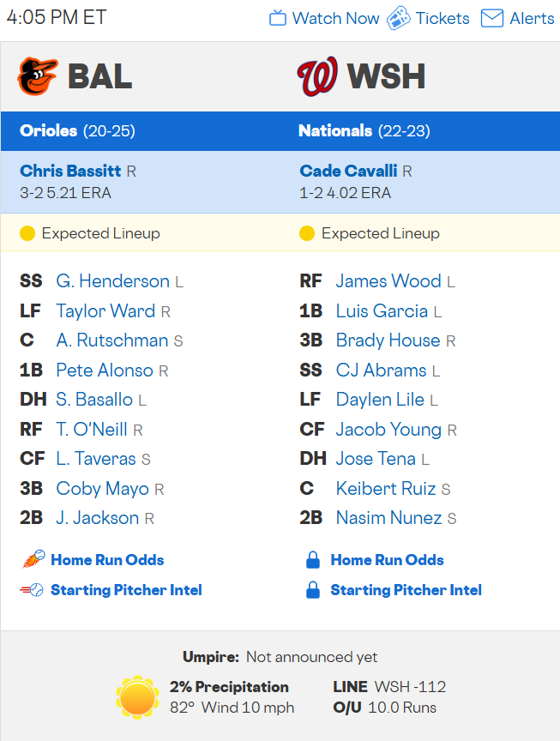Image resolution: width=560 pixels, height=741 pixels.
Task: Click the Tickets stub icon
Action: 399,18
